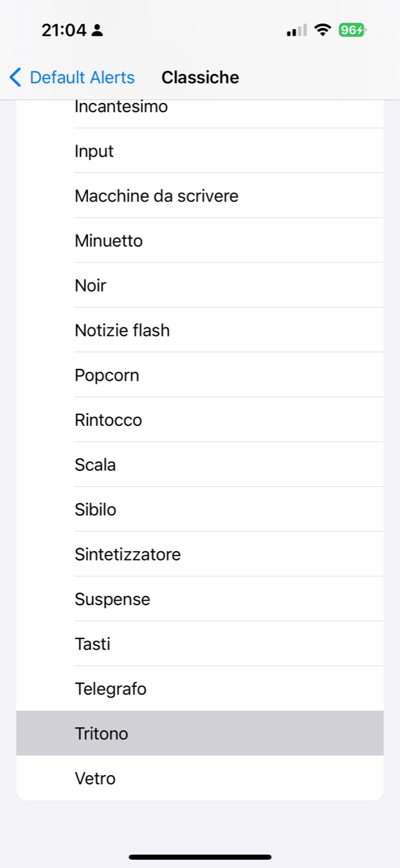The image size is (400, 868).
Task: Tap the home indicator bar
Action: 200,857
